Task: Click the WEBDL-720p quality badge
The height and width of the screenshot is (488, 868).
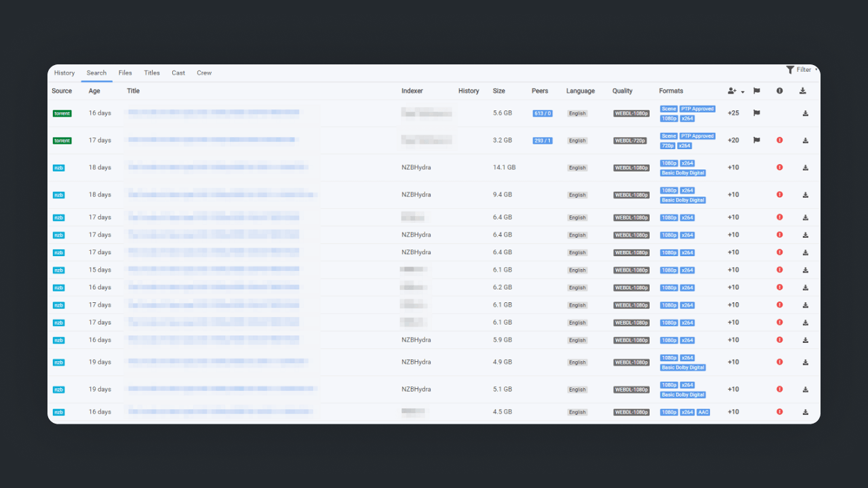Action: 631,141
